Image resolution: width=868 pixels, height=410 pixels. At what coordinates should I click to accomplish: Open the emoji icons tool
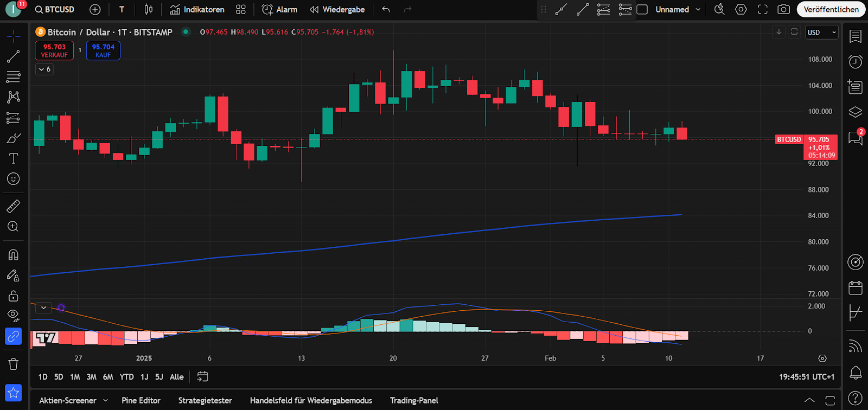14,179
